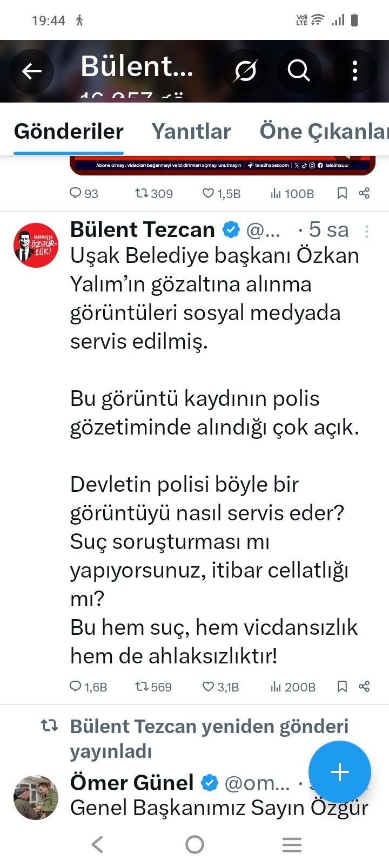The height and width of the screenshot is (868, 389).
Task: Tap the blue compose new post button
Action: pyautogui.click(x=339, y=772)
